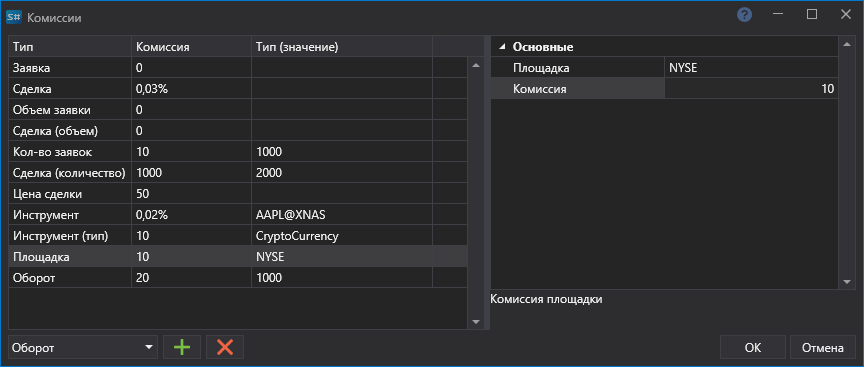Viewport: 864px width, 367px height.
Task: Click the 2000 value cell
Action: click(x=342, y=172)
